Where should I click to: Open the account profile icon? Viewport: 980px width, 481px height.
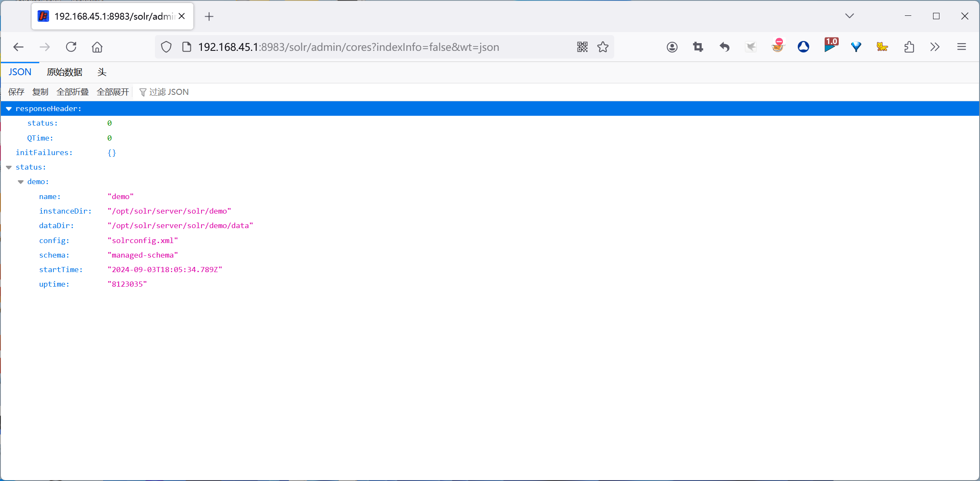coord(672,47)
